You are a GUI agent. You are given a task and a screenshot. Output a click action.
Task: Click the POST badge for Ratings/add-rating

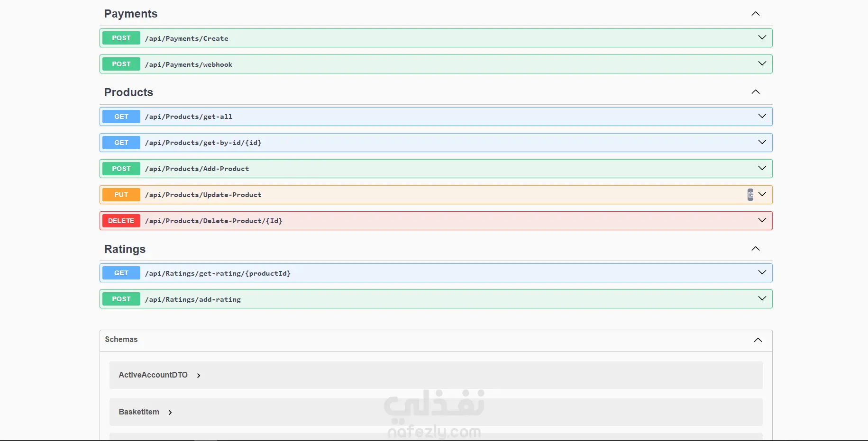pyautogui.click(x=121, y=299)
